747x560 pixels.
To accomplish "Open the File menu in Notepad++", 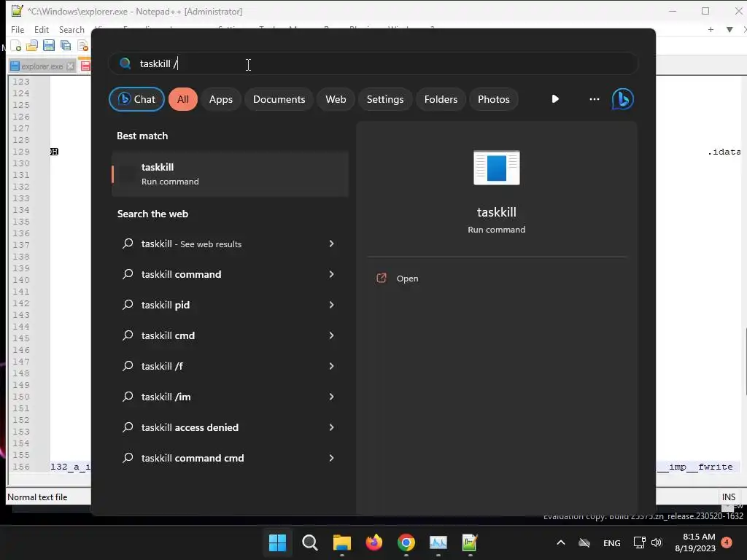I will [18, 29].
